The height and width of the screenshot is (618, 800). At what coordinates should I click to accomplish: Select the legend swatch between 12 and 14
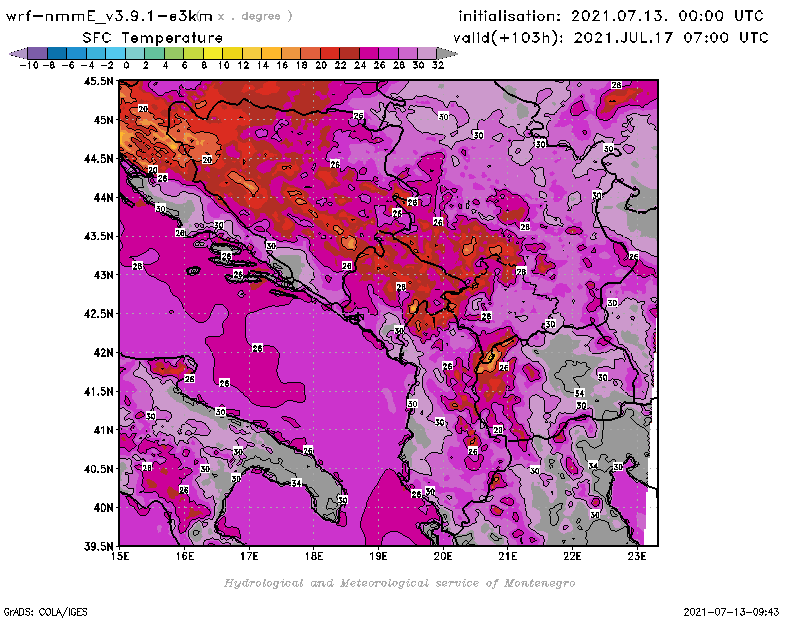[252, 53]
